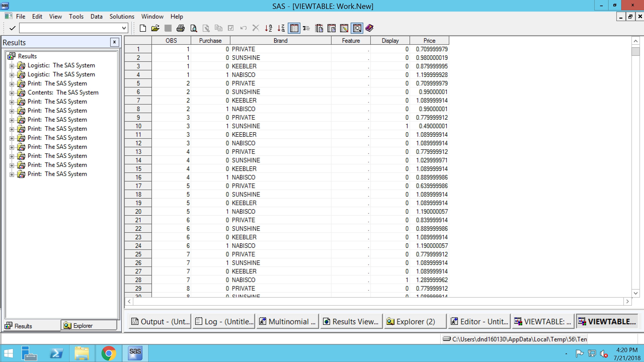Screen dimensions: 644x362
Task: Open the command box dropdown arrow
Action: (x=124, y=28)
